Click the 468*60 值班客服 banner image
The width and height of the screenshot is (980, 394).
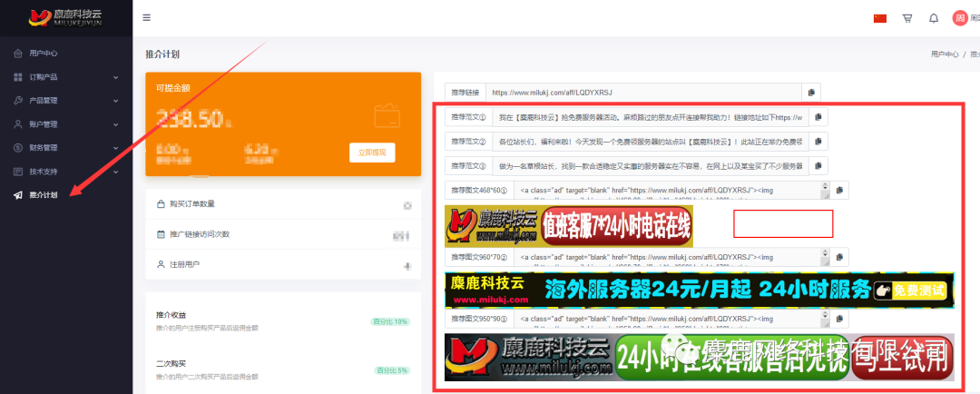pyautogui.click(x=569, y=226)
